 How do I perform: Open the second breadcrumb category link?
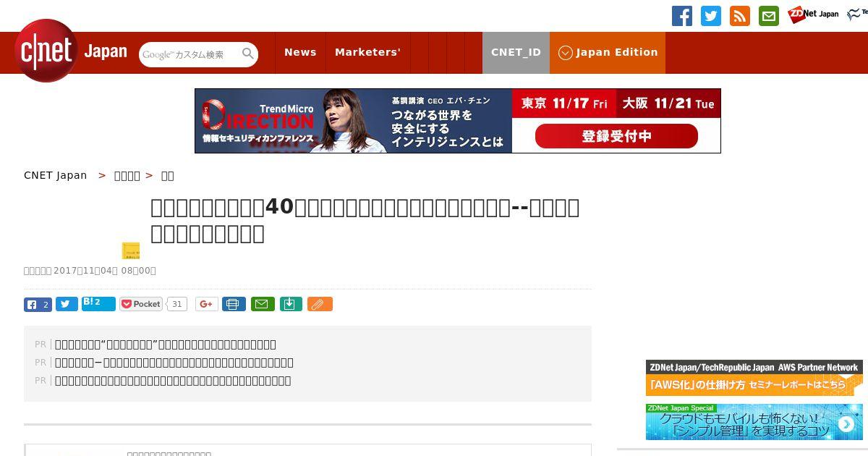(x=127, y=175)
